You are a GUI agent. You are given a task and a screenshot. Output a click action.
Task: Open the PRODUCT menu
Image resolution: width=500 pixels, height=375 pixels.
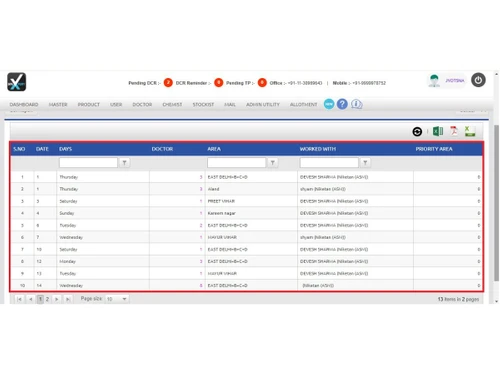tap(89, 105)
